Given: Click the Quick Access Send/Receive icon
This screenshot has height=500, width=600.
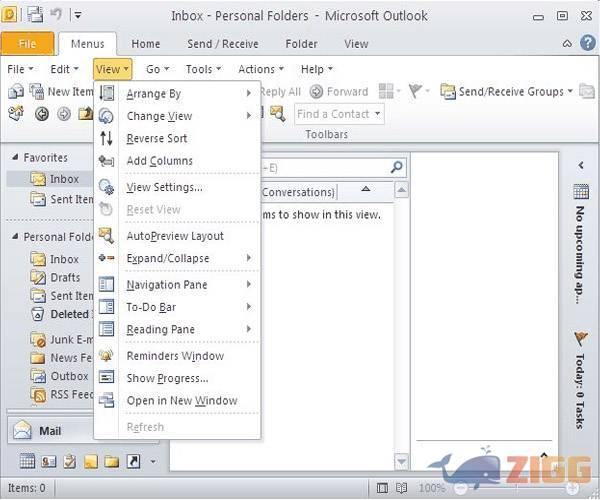Looking at the screenshot, I should click(x=35, y=15).
